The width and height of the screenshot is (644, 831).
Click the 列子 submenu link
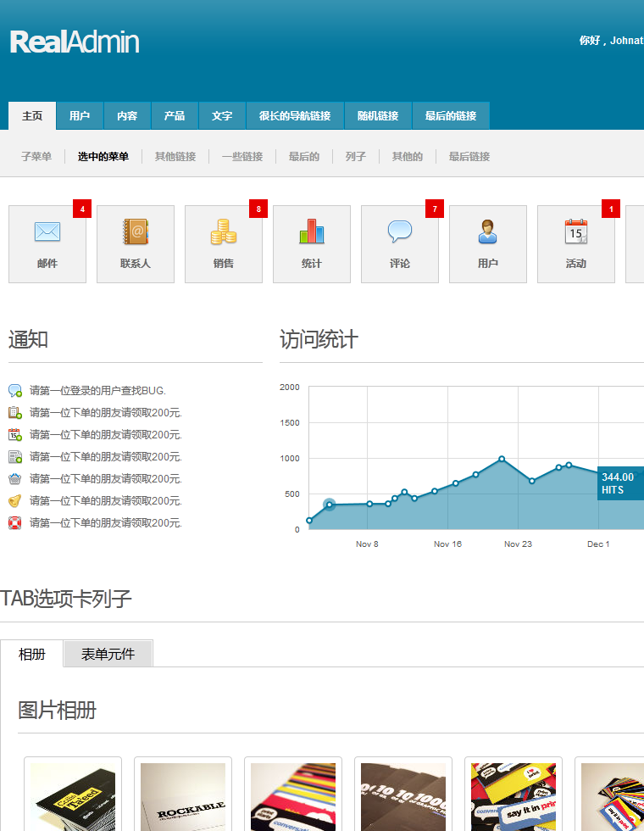pos(355,156)
